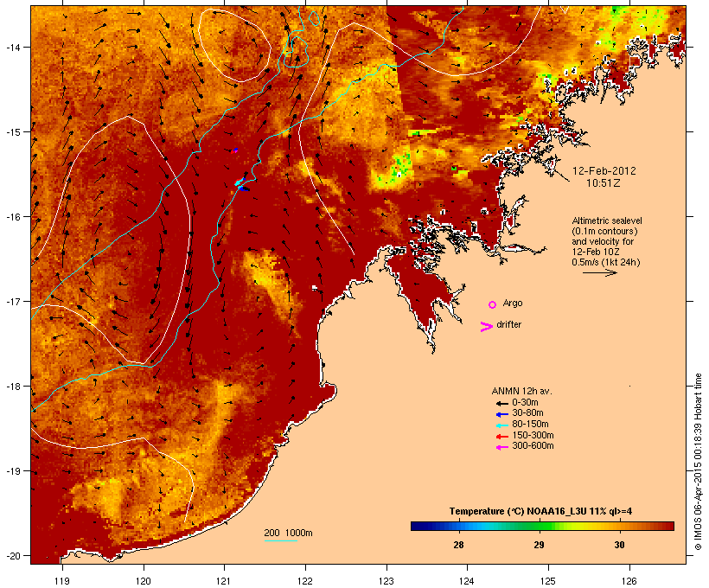Click the '(0.1m contours)' caption line

tap(605, 231)
